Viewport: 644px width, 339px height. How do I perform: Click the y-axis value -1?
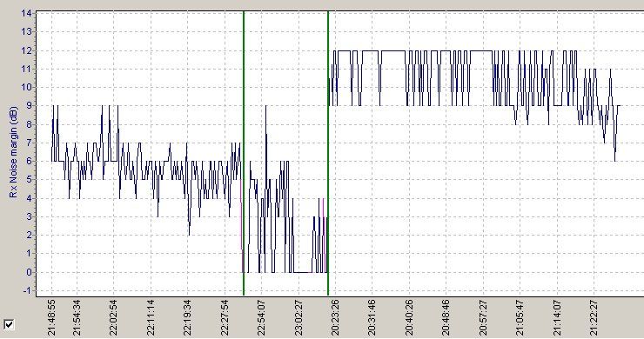(28, 291)
